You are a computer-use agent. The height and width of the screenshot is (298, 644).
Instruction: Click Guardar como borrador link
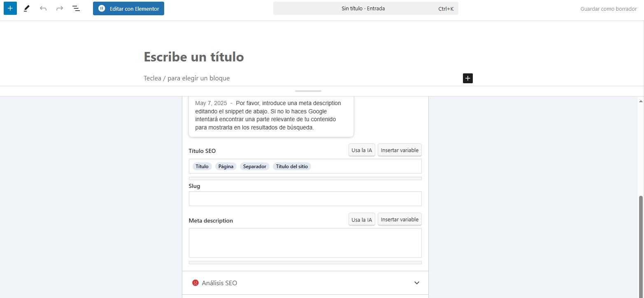(x=608, y=9)
